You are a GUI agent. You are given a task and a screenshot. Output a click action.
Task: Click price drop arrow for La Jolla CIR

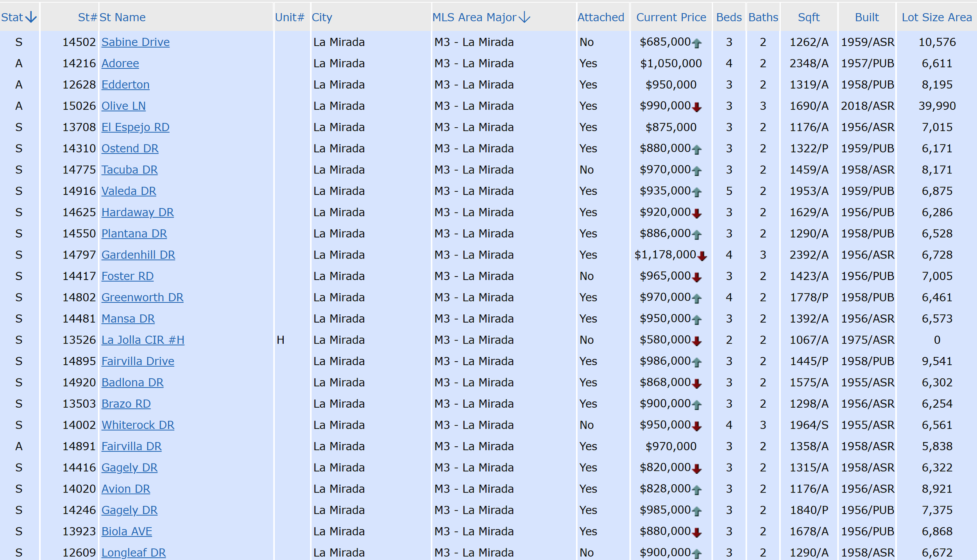[696, 341]
